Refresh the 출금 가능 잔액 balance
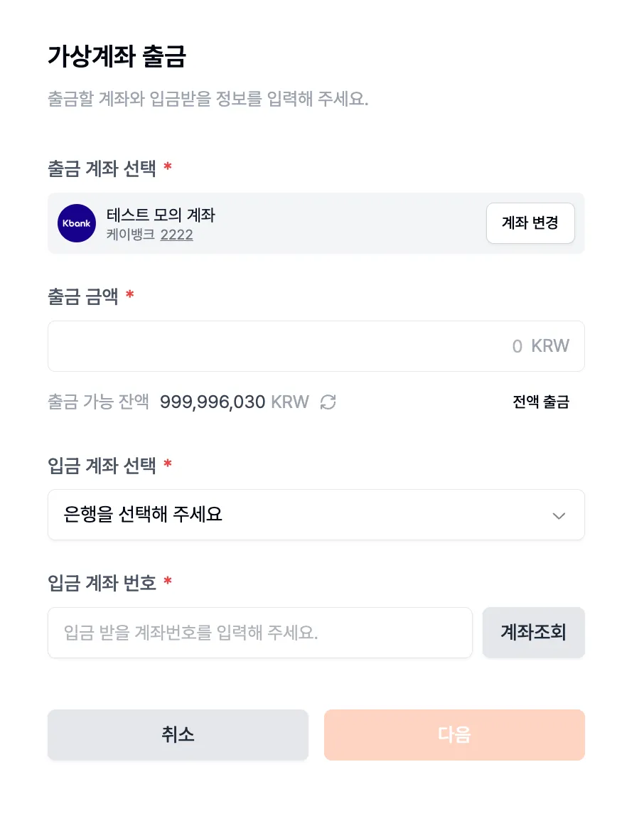The image size is (644, 826). click(328, 402)
